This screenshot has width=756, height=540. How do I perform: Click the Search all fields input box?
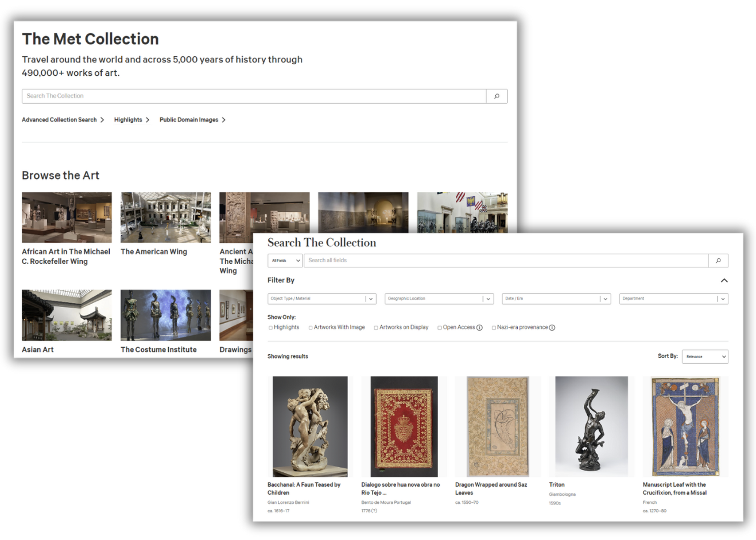pyautogui.click(x=506, y=261)
